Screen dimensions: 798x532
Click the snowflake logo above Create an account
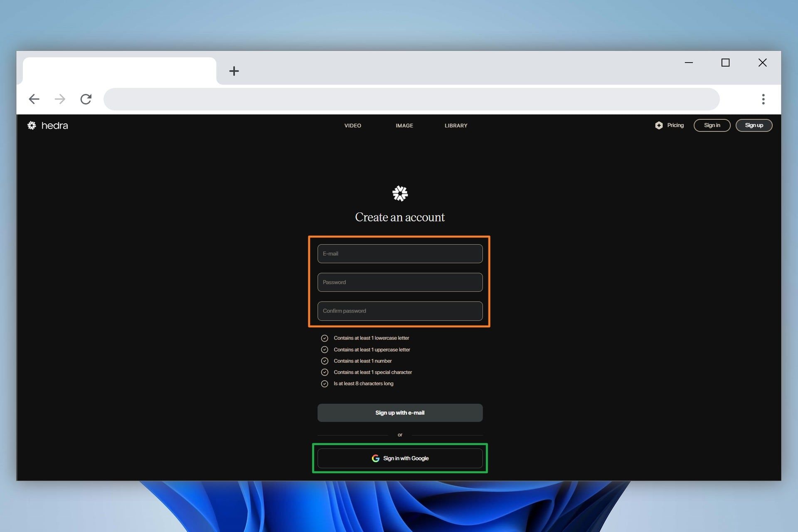point(400,193)
